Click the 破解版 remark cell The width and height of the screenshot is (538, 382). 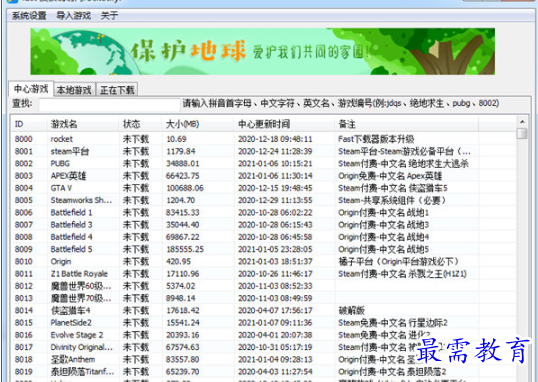coord(351,311)
